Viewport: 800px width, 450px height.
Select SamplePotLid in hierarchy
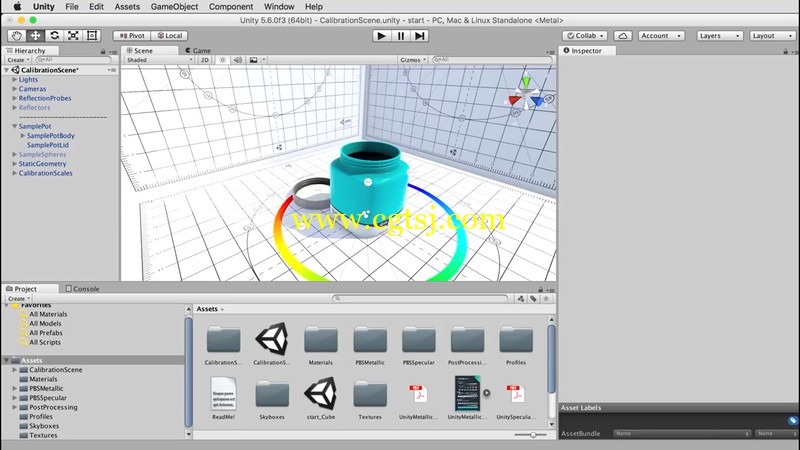tap(47, 145)
